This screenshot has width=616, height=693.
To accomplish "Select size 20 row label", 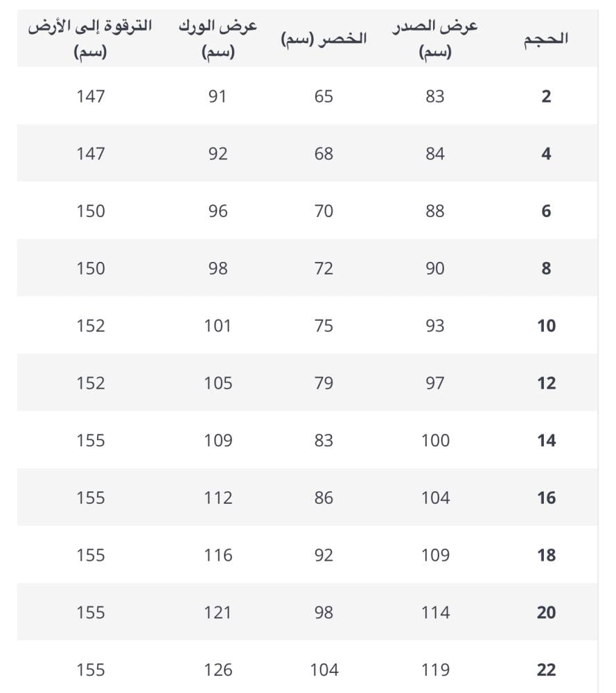I will pos(546,613).
